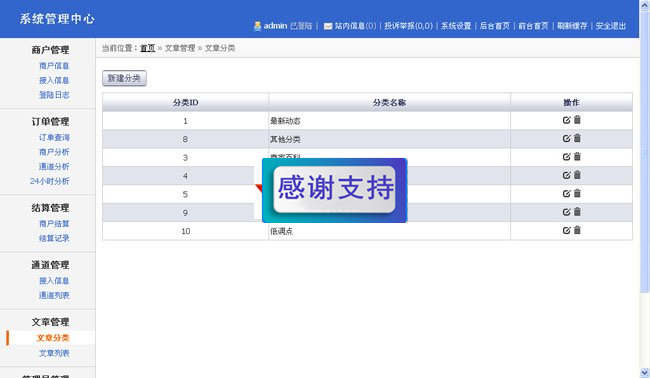Open 站内信息(0) messages
This screenshot has height=378, width=650.
click(x=355, y=26)
